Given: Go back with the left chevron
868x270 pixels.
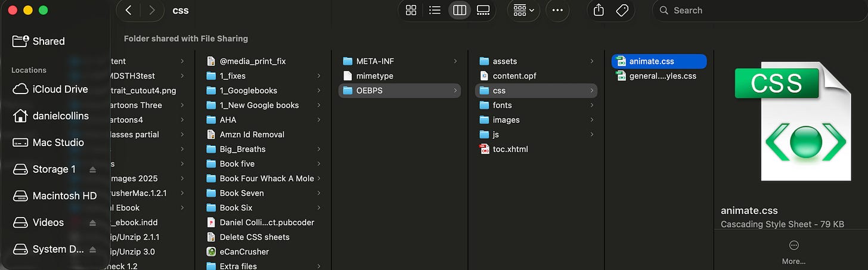Looking at the screenshot, I should click(x=129, y=10).
